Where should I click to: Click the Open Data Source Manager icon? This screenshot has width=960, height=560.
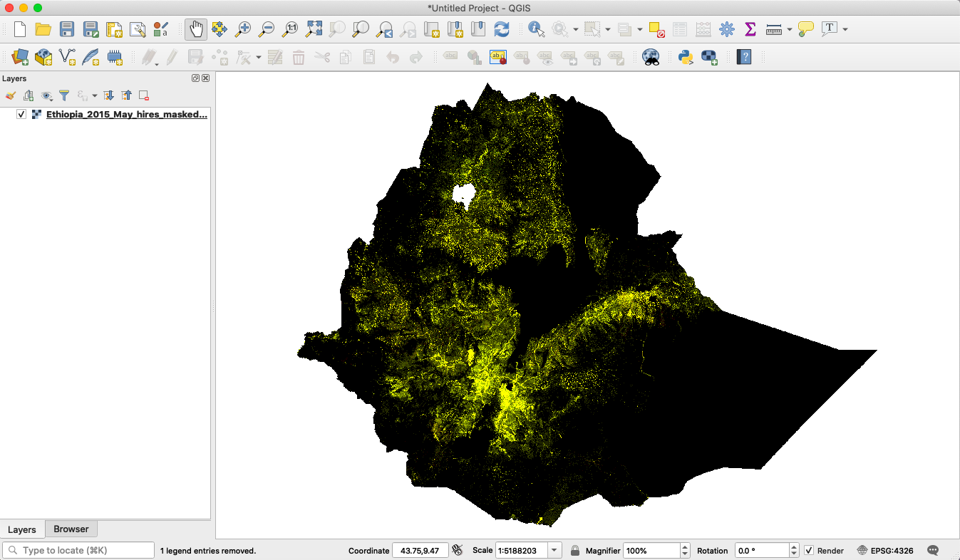[x=20, y=57]
